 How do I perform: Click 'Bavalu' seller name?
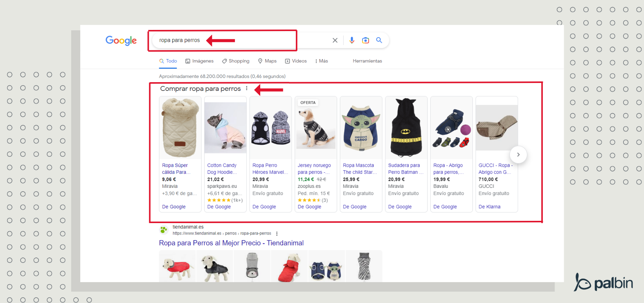[x=441, y=186]
